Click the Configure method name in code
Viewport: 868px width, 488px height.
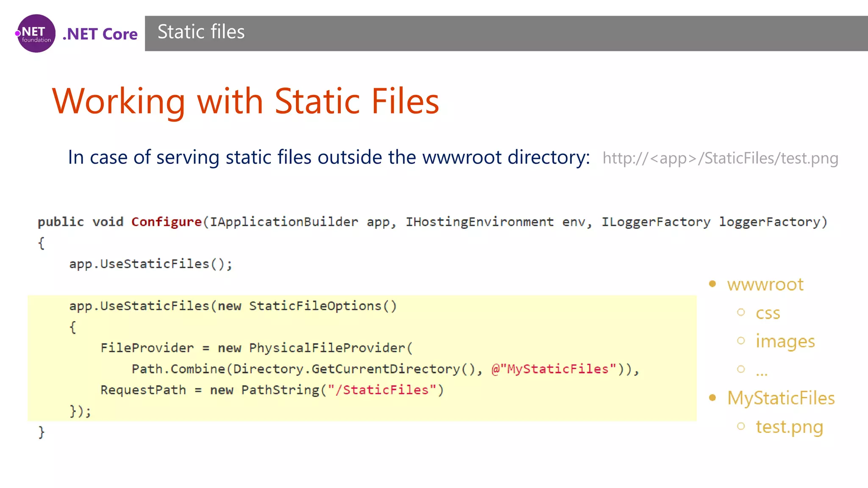tap(166, 222)
